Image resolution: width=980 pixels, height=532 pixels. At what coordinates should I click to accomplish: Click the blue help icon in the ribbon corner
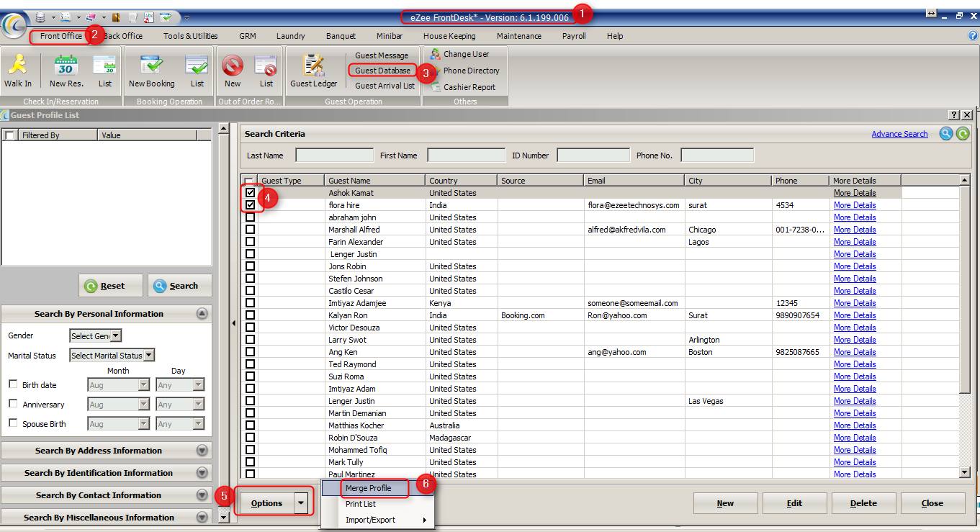(973, 35)
